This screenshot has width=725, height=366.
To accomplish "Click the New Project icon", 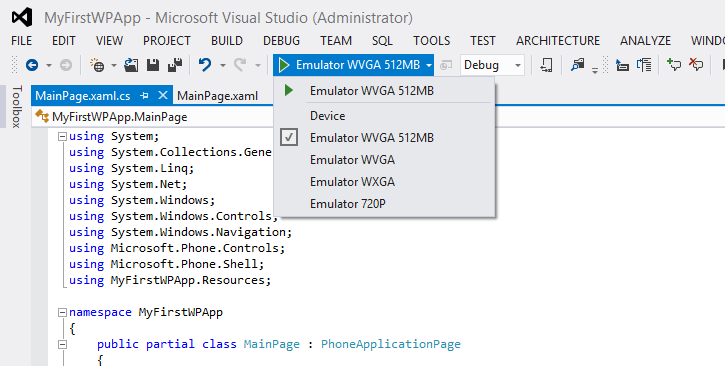I will (x=97, y=65).
